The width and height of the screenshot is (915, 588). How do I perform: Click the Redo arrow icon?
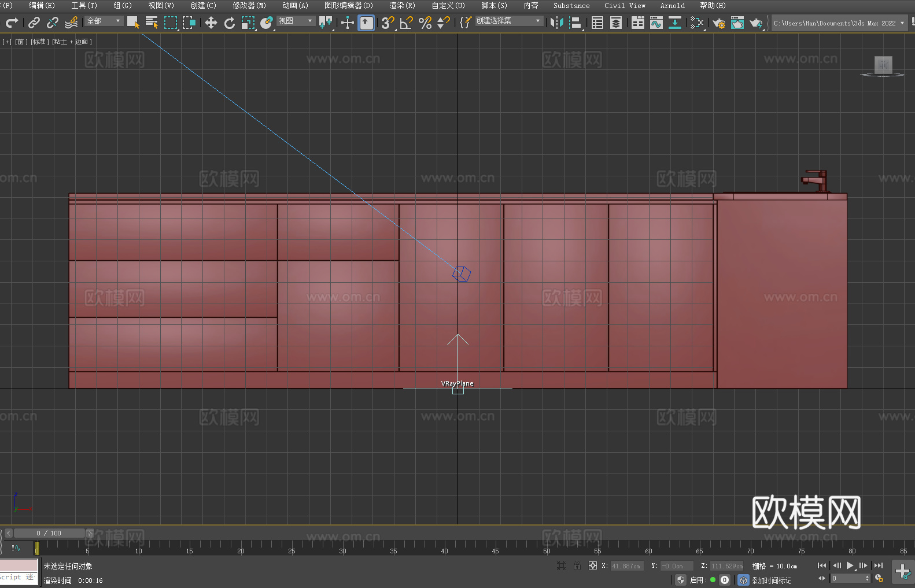click(12, 23)
